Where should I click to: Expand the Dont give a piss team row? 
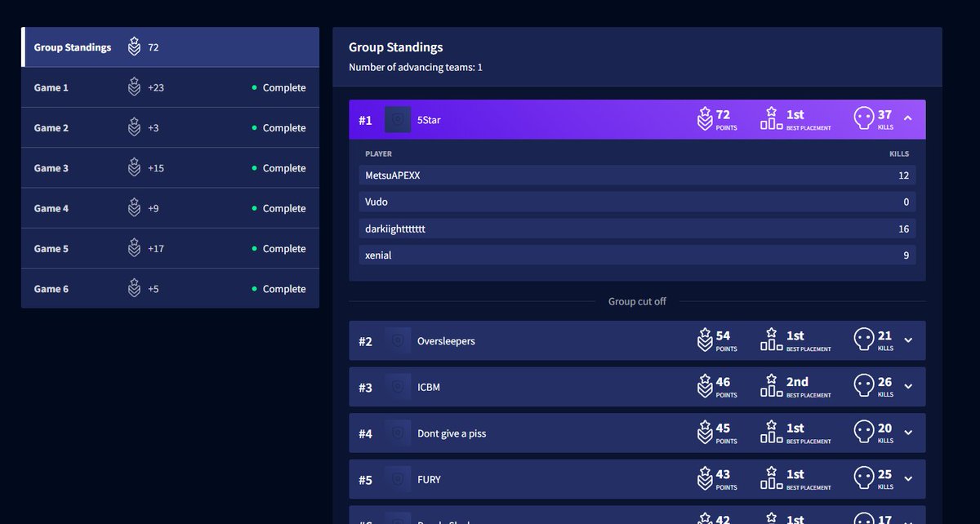908,433
